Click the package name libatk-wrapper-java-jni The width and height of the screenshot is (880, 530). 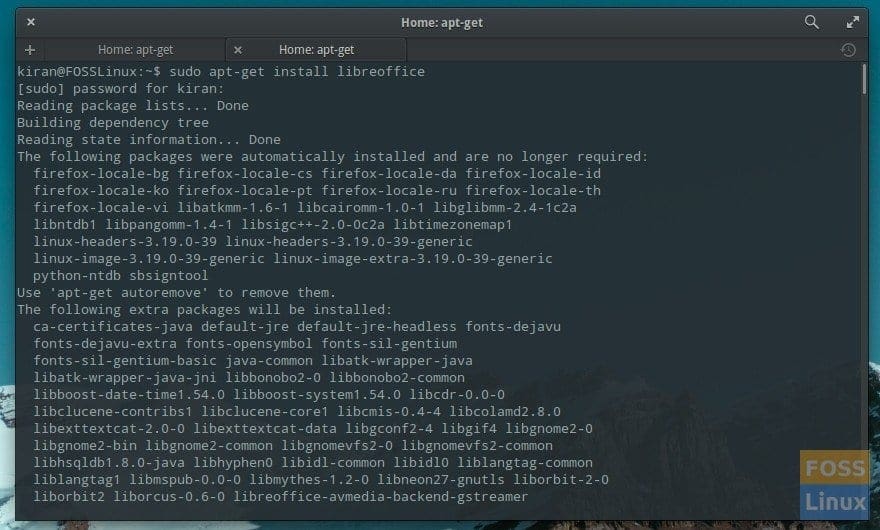(x=125, y=377)
